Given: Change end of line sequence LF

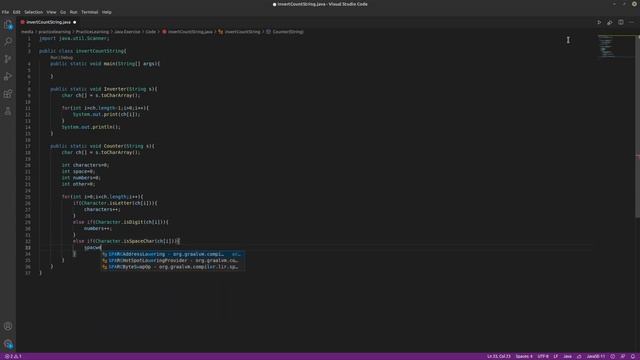Looking at the screenshot, I should pyautogui.click(x=556, y=356).
